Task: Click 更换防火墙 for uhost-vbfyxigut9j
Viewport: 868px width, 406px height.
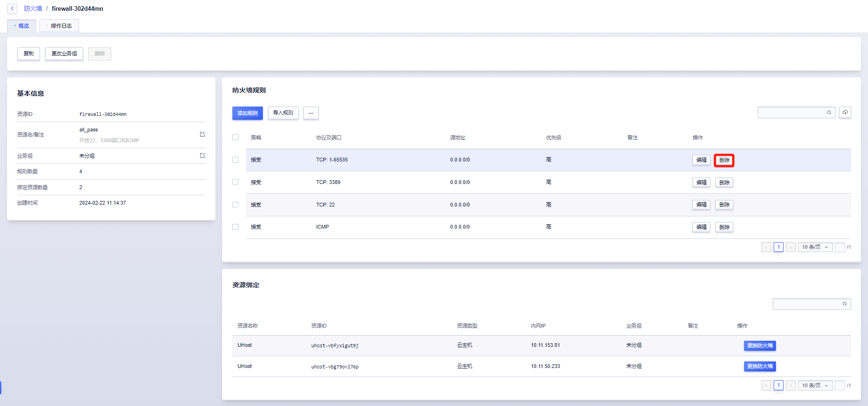Action: coord(760,345)
